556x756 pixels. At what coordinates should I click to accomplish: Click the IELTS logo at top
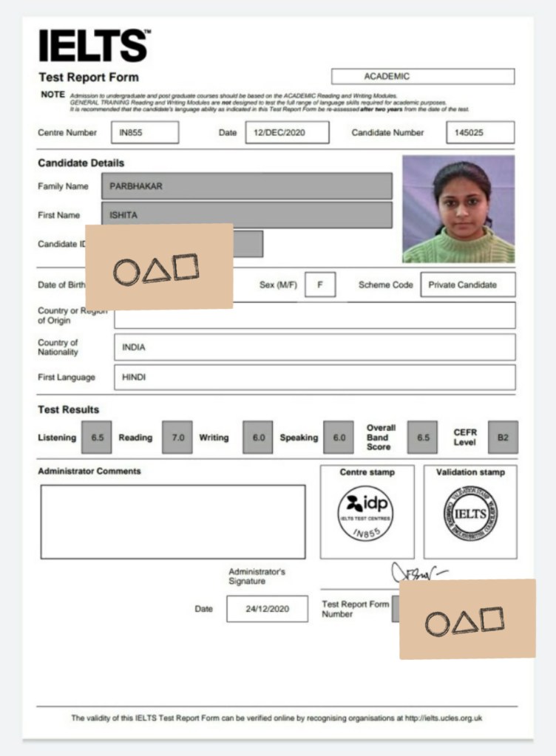[93, 46]
